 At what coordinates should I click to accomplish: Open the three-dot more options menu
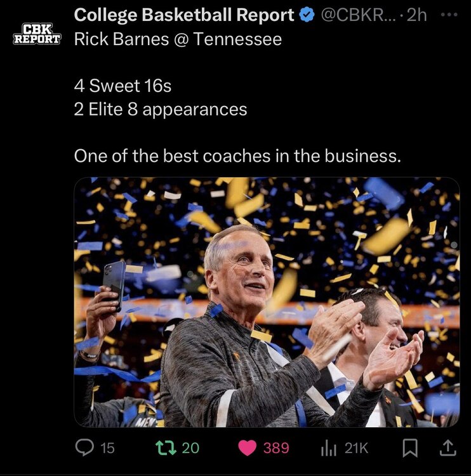click(448, 14)
